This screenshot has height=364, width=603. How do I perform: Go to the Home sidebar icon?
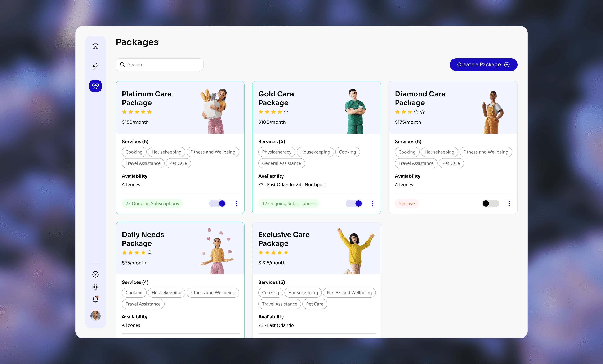(95, 46)
